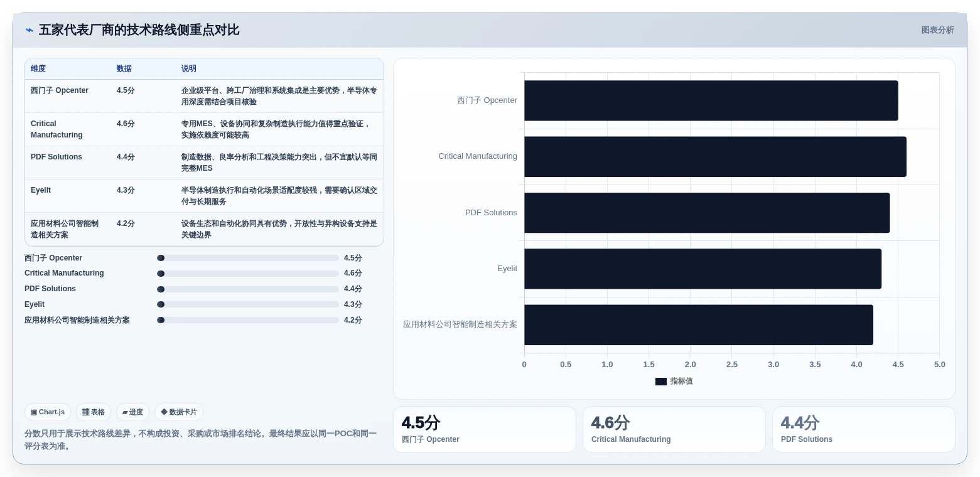Click the PDF Solutions bar in chart
980x477 pixels.
point(707,213)
